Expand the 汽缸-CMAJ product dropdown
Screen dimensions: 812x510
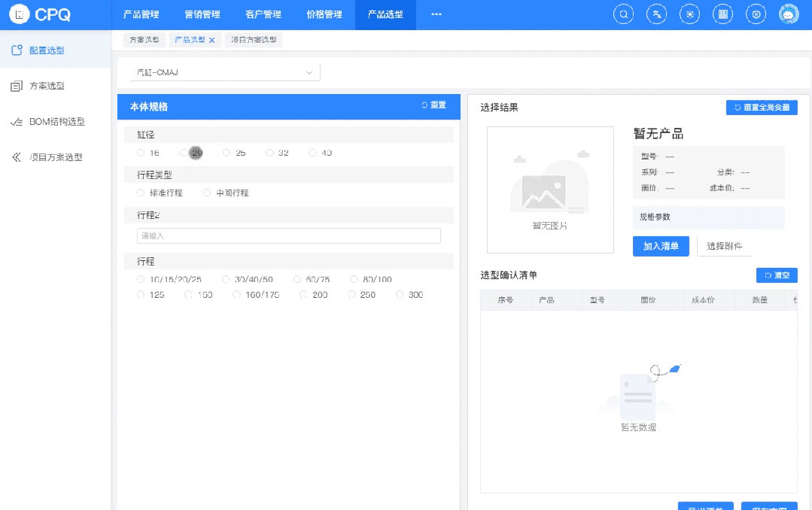coord(225,72)
